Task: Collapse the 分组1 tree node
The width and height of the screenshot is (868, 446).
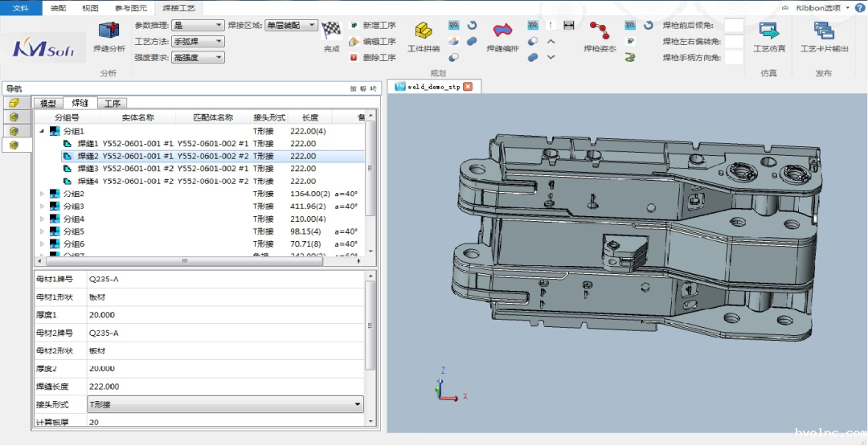Action: pos(42,131)
